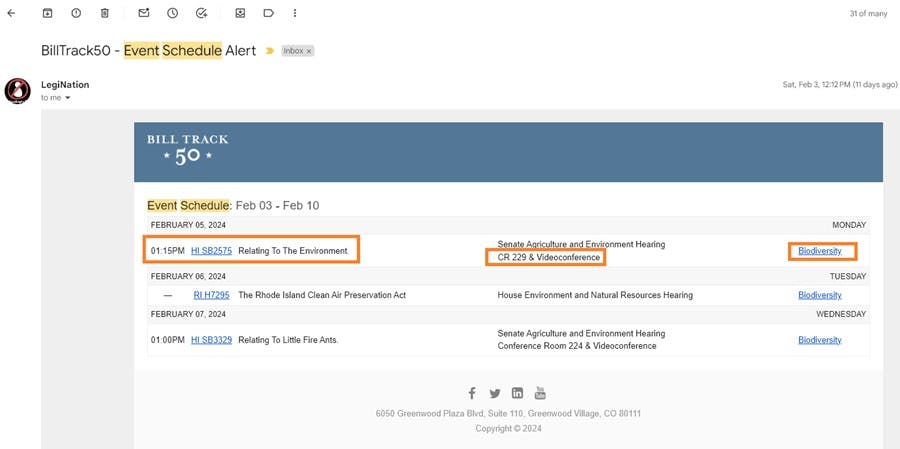
Task: Archive this email
Action: [x=48, y=13]
